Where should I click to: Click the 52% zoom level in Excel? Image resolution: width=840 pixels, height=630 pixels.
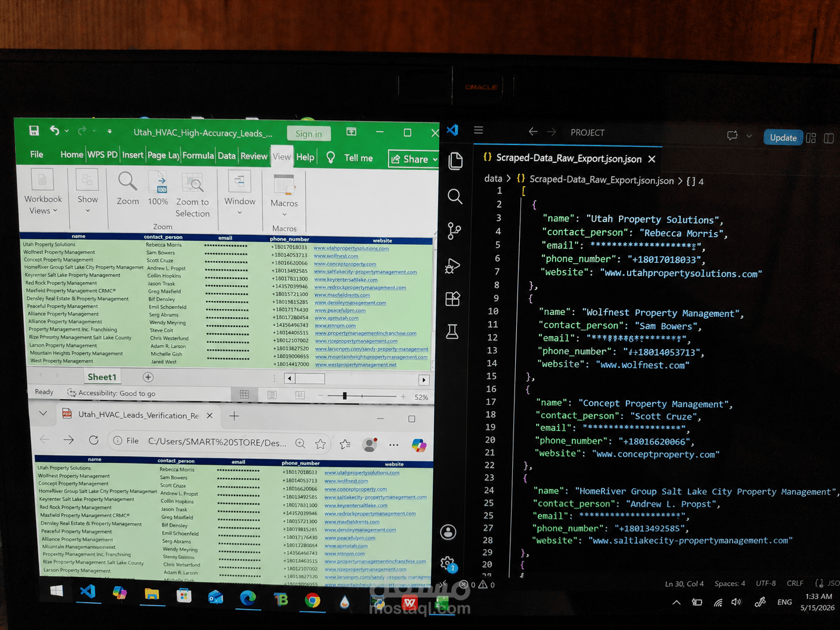pos(422,397)
